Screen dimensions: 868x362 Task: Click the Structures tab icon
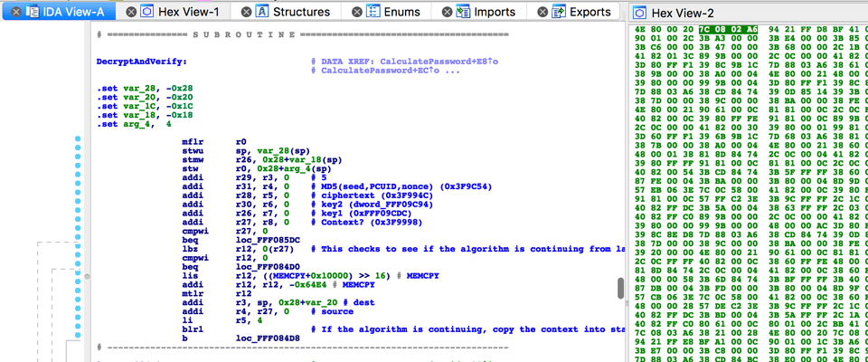[x=262, y=12]
